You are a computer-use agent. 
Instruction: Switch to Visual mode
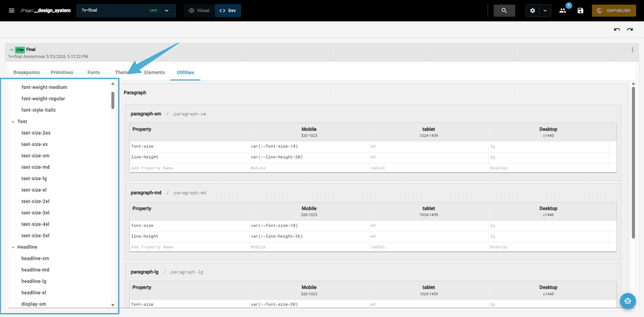(x=198, y=11)
